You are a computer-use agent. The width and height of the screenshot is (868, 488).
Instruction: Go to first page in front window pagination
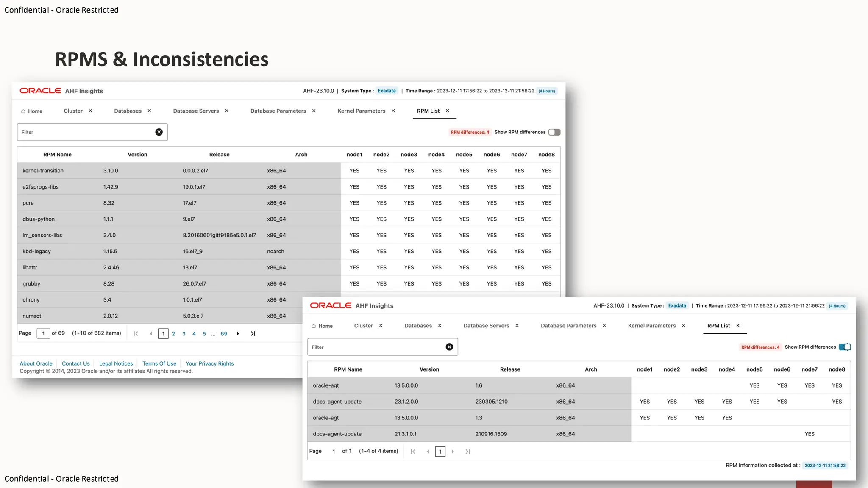pyautogui.click(x=413, y=452)
